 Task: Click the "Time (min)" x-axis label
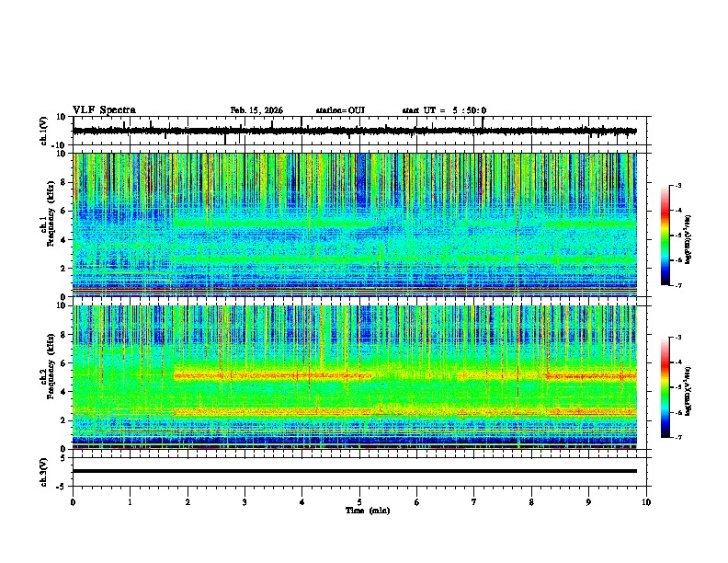pos(368,511)
